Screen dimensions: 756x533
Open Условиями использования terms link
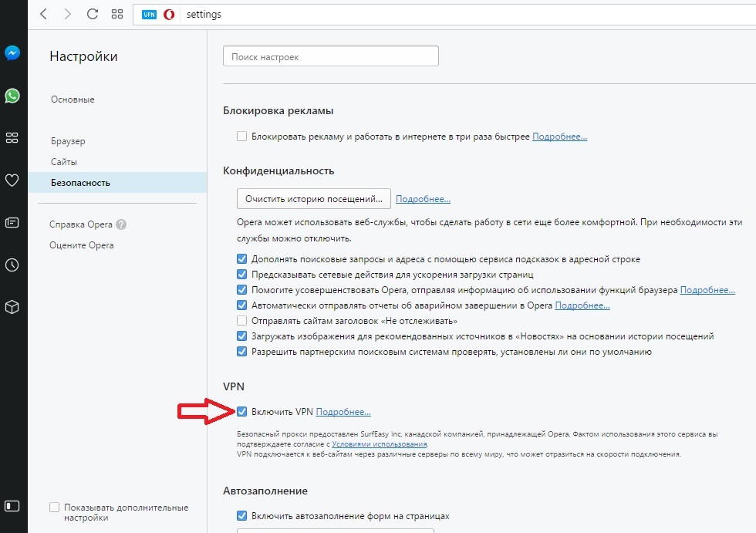point(380,444)
